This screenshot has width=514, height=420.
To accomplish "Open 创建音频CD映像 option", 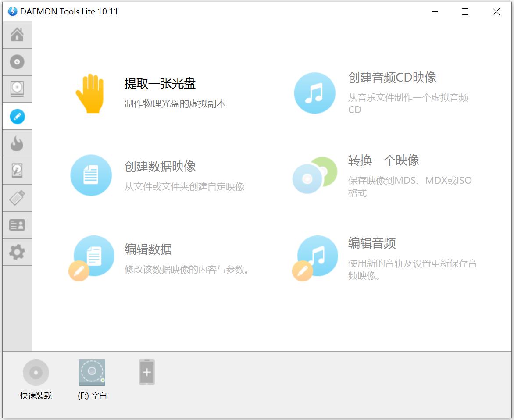I will click(x=392, y=77).
